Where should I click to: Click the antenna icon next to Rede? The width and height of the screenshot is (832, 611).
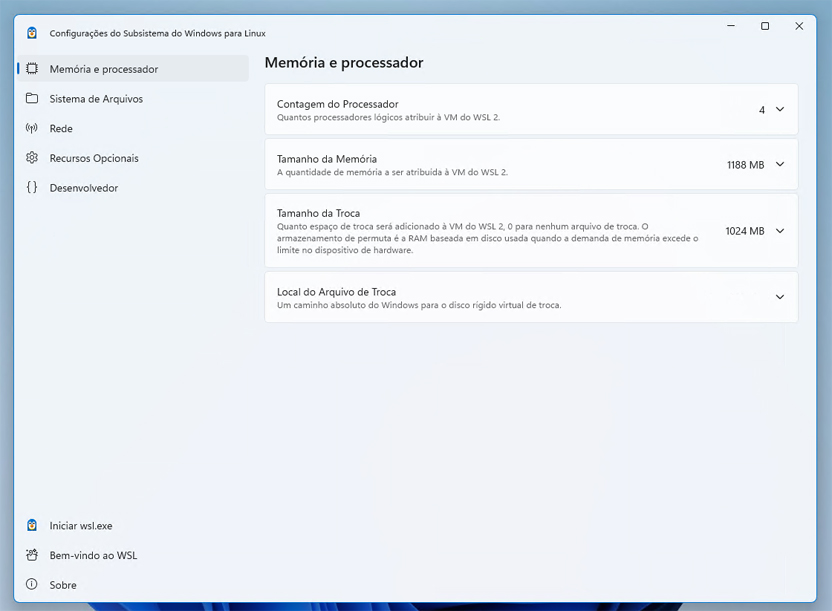[x=32, y=128]
